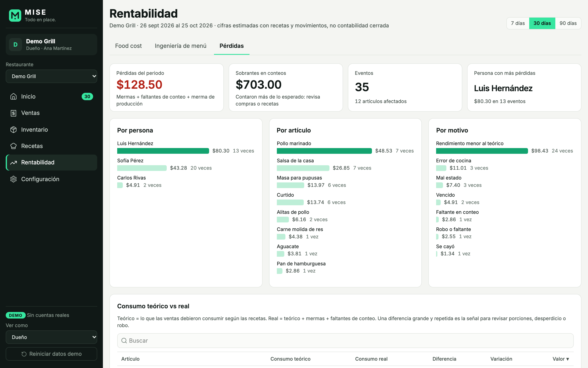588x368 pixels.
Task: Click the Inventario box icon
Action: click(14, 129)
